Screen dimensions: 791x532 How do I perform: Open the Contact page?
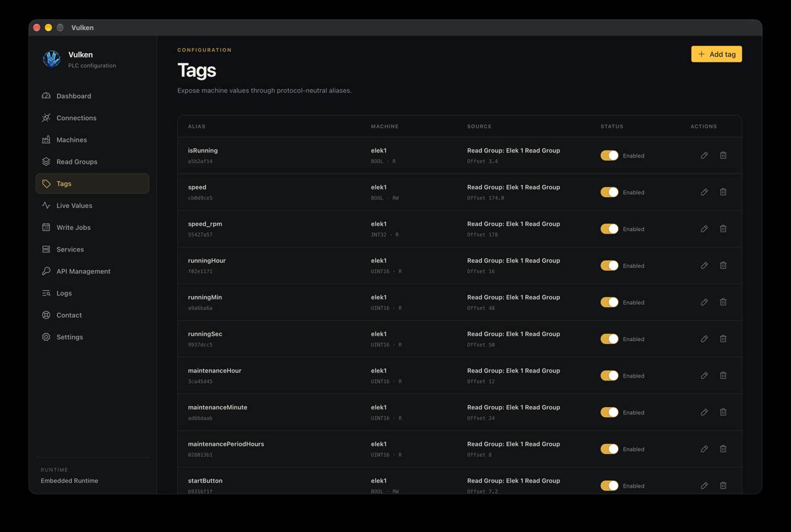coord(92,315)
